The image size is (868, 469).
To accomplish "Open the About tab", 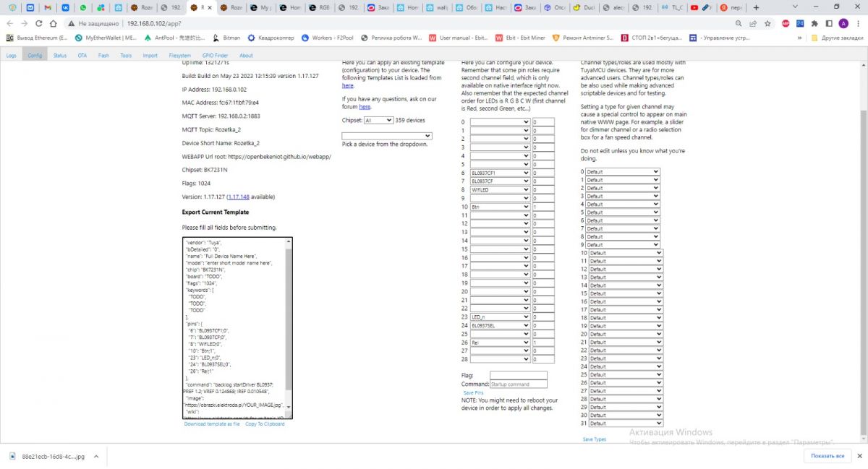I will 246,55.
